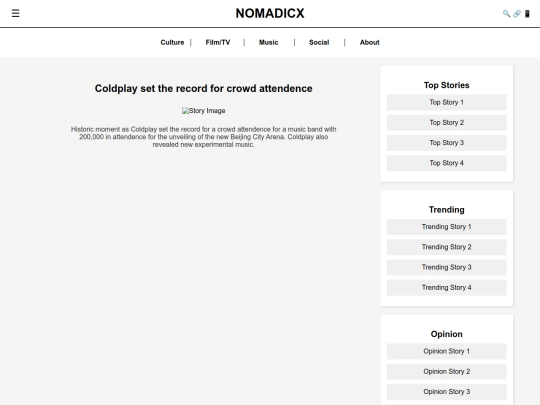Open the Culture navigation item
This screenshot has width=540, height=405.
[172, 42]
